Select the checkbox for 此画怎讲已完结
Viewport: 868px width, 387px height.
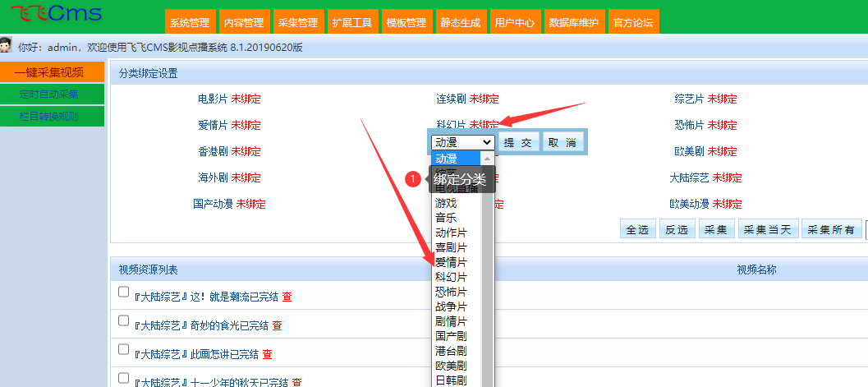click(123, 350)
